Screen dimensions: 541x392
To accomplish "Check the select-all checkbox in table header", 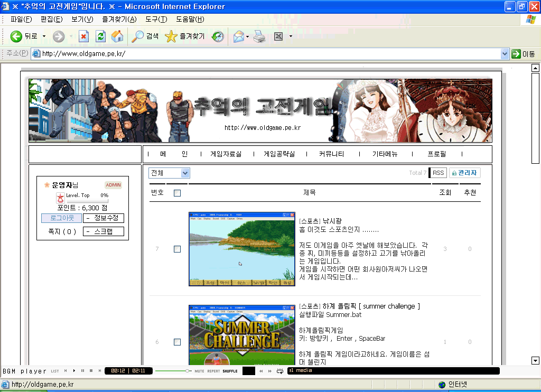I will tap(177, 193).
